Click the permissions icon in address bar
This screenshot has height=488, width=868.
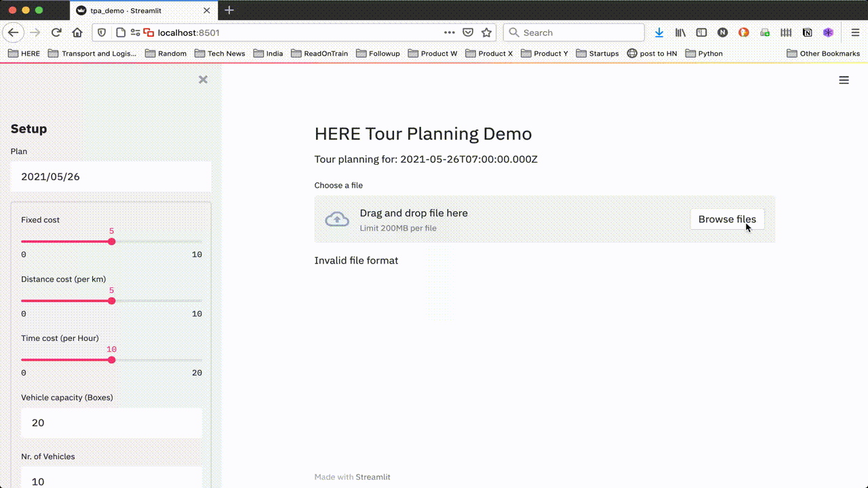136,33
